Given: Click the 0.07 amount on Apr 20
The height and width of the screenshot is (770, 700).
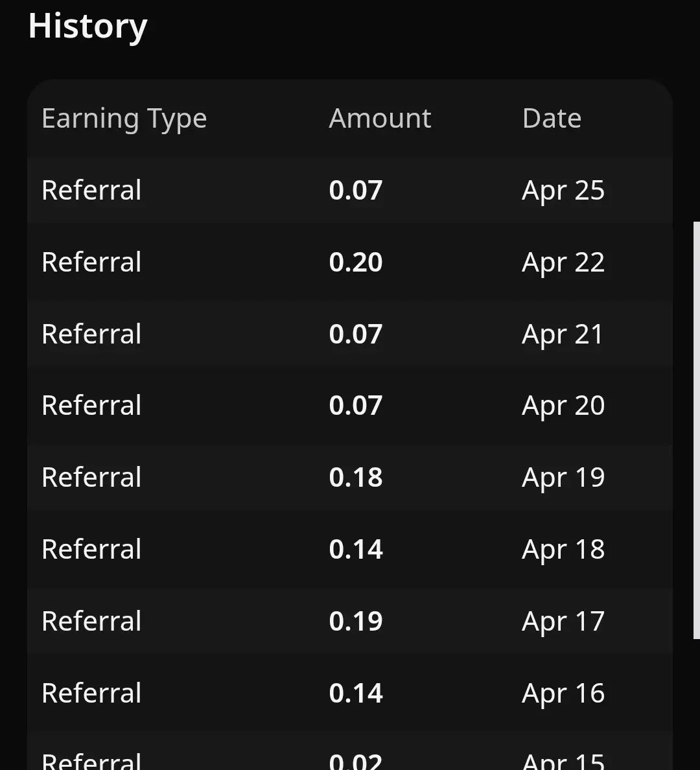Looking at the screenshot, I should pos(356,406).
